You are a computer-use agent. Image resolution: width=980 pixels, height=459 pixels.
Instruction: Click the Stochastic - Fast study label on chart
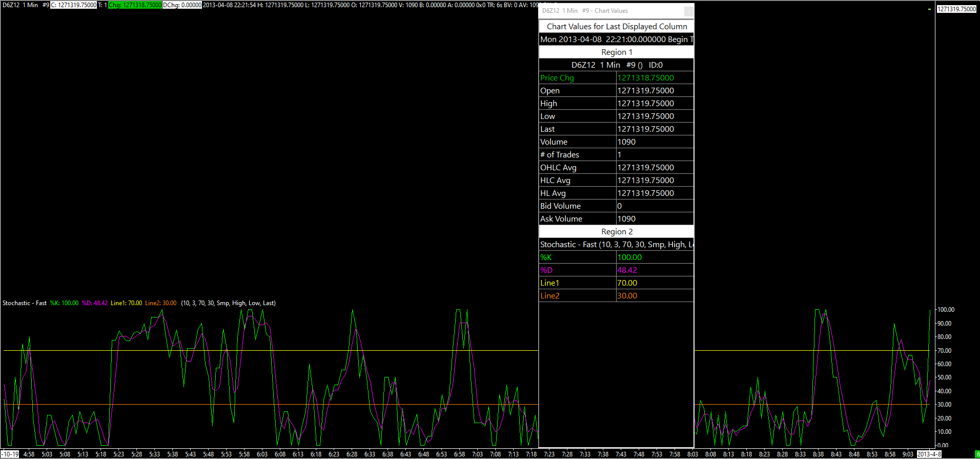pyautogui.click(x=24, y=303)
